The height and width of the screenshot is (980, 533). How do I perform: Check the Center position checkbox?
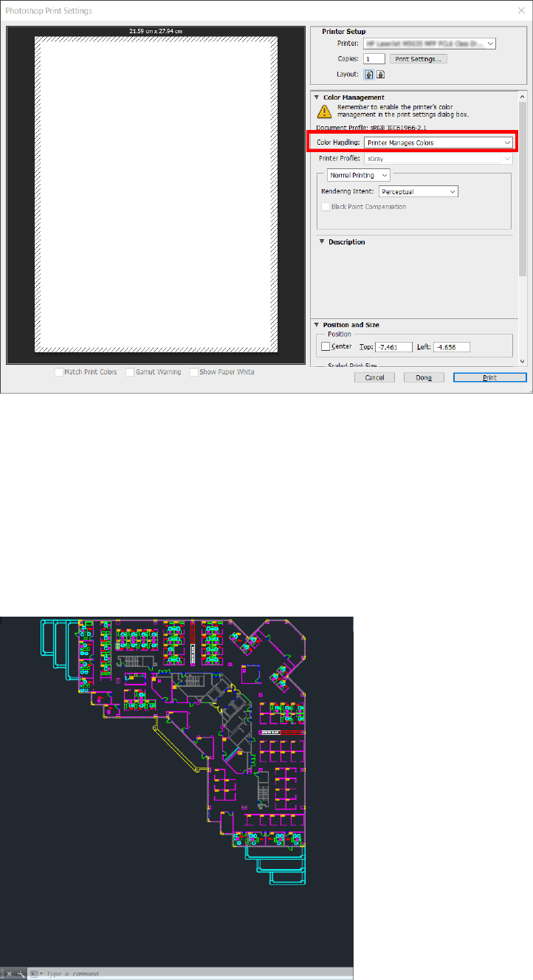click(326, 346)
